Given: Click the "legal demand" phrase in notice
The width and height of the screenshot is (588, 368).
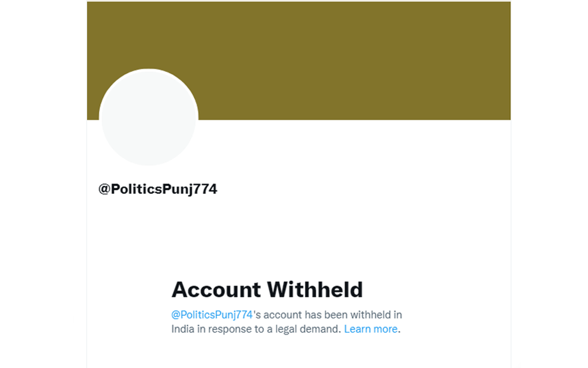Looking at the screenshot, I should (x=311, y=329).
